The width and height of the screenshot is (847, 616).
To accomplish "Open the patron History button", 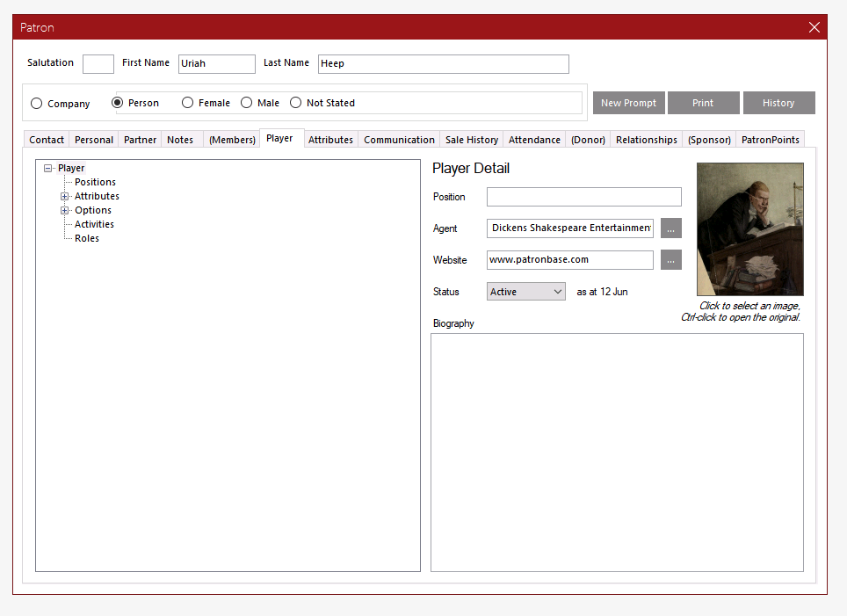I will [779, 103].
